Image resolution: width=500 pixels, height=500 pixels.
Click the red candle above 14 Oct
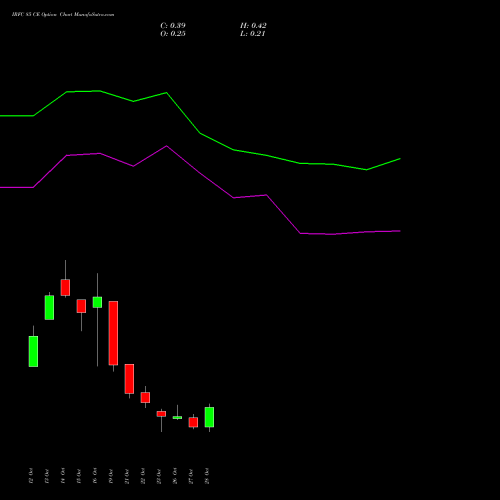[x=65, y=287]
